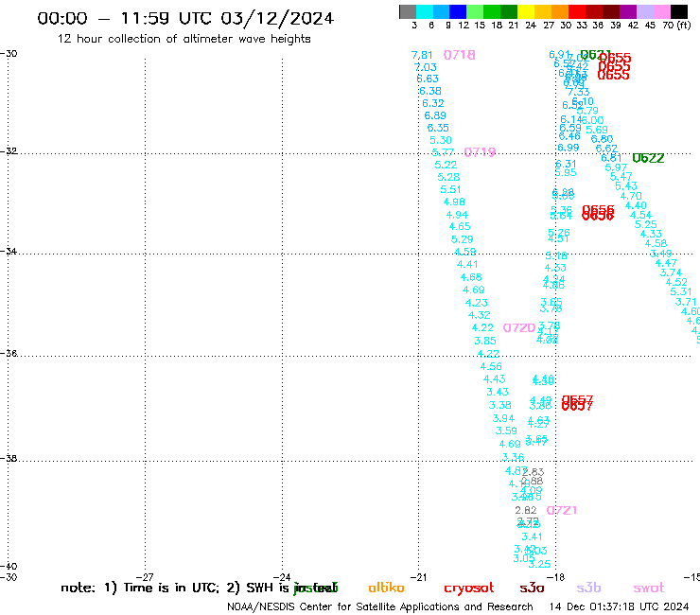The height and width of the screenshot is (615, 700).
Task: Click the cyan swatch in the color legend
Action: pos(425,11)
